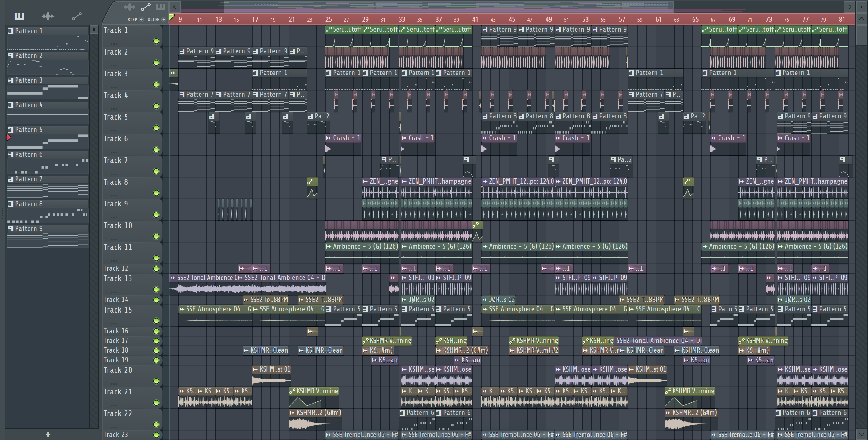The height and width of the screenshot is (440, 868).
Task: Click the Track 10 header label
Action: 118,225
